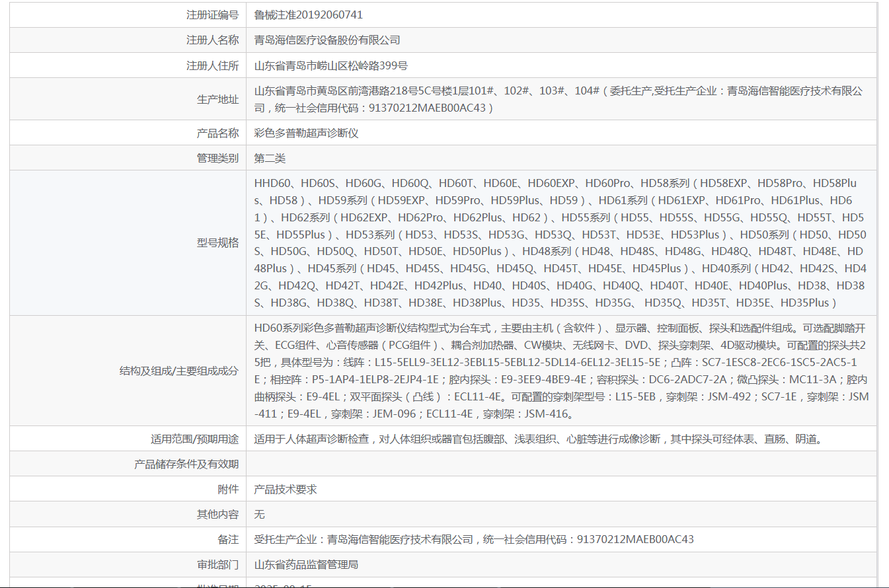Click the '产品储存条件及有效期' row label
889x588 pixels.
[186, 464]
